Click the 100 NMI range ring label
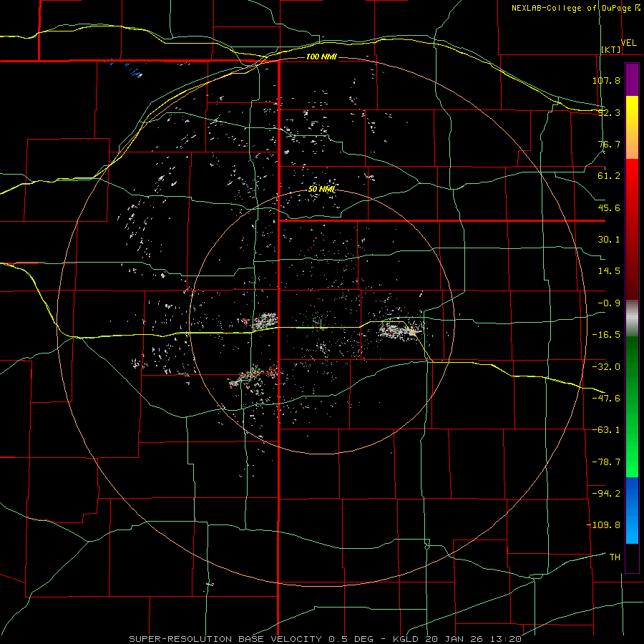The image size is (644, 644). click(x=321, y=57)
